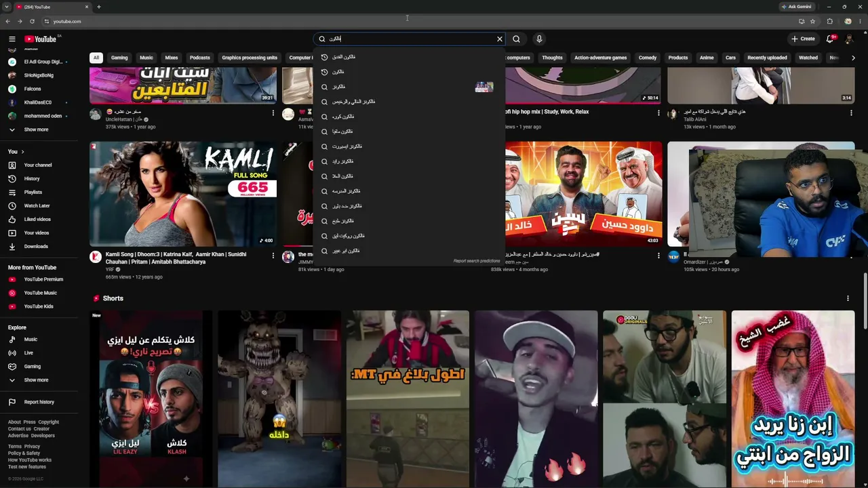Open the YouTube guide hamburger menu
Image resolution: width=868 pixels, height=488 pixels.
coord(12,39)
